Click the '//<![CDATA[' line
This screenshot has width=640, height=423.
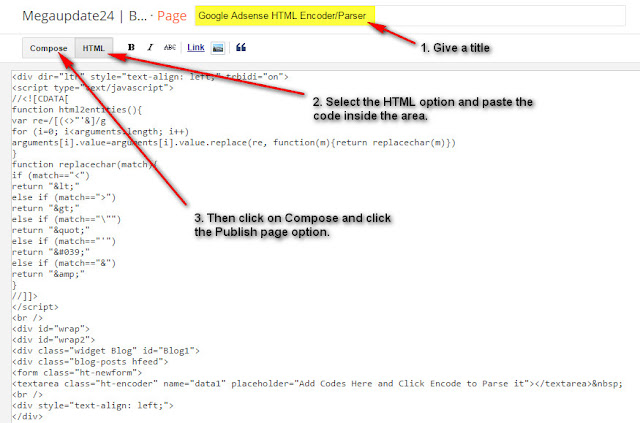tap(40, 99)
